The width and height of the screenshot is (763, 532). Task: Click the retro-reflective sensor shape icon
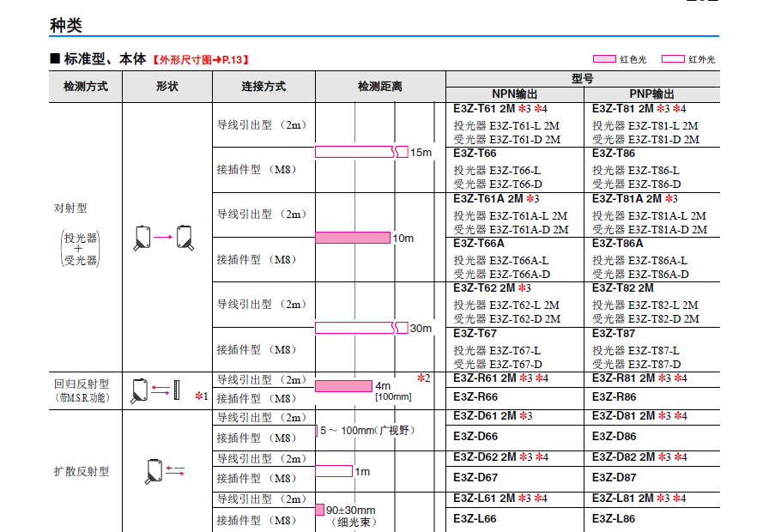[x=140, y=390]
